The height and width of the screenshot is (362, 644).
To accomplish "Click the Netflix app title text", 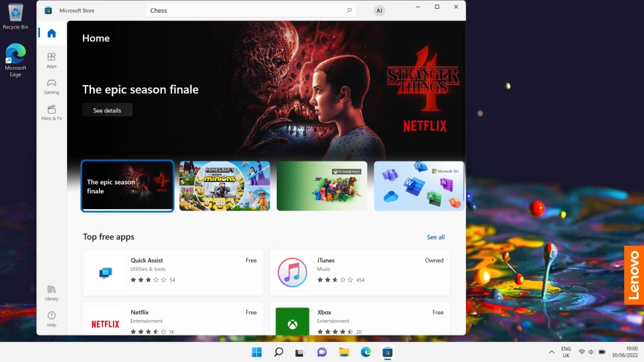I will [x=139, y=312].
